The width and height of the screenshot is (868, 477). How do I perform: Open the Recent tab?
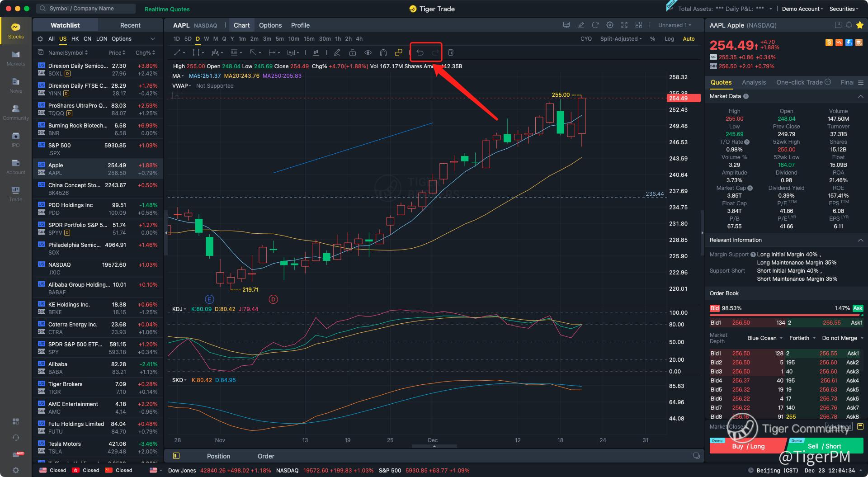click(x=130, y=25)
